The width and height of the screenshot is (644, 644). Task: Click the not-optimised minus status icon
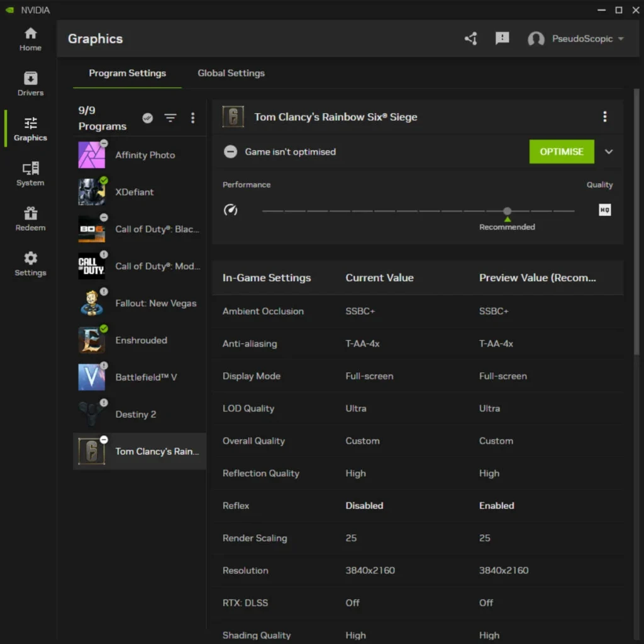click(x=230, y=152)
